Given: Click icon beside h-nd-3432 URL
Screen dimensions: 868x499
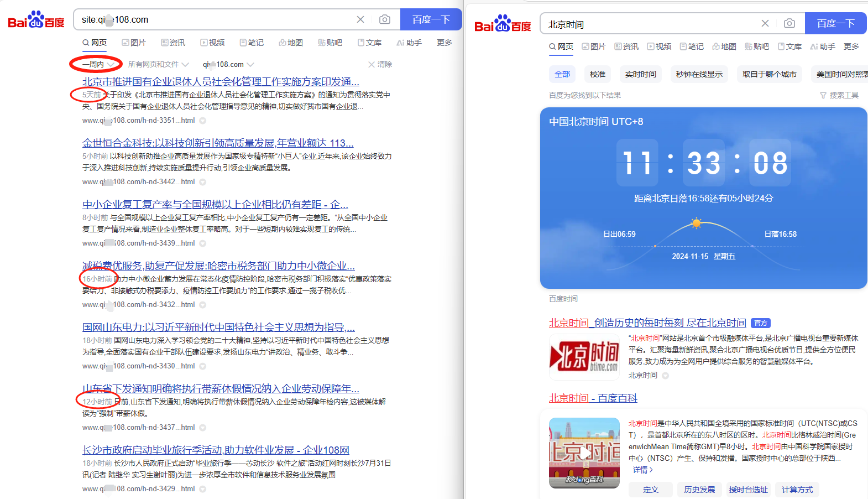Looking at the screenshot, I should (x=203, y=305).
